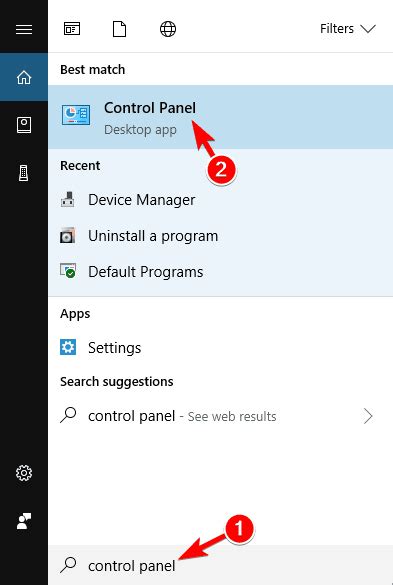Launch Uninstall a program
The image size is (393, 585).
point(220,236)
